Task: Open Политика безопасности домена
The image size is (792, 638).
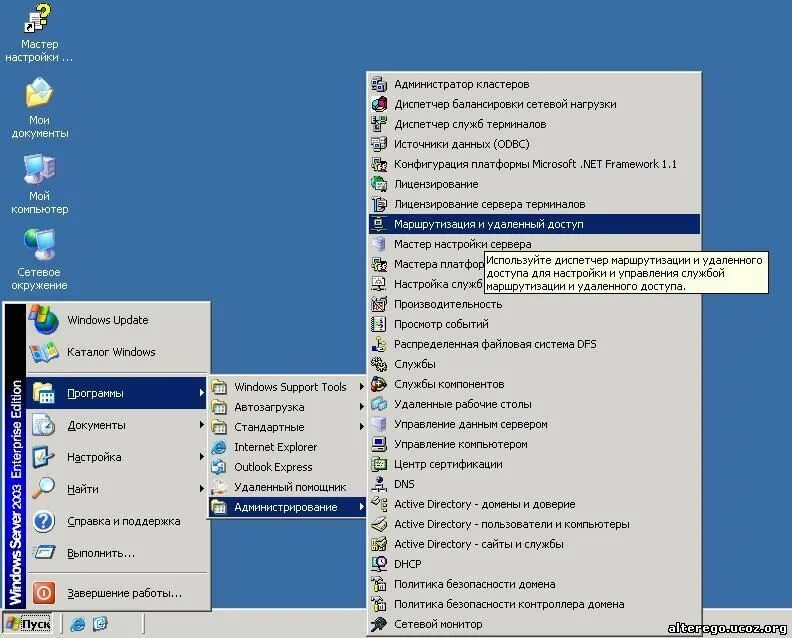Action: (534, 584)
